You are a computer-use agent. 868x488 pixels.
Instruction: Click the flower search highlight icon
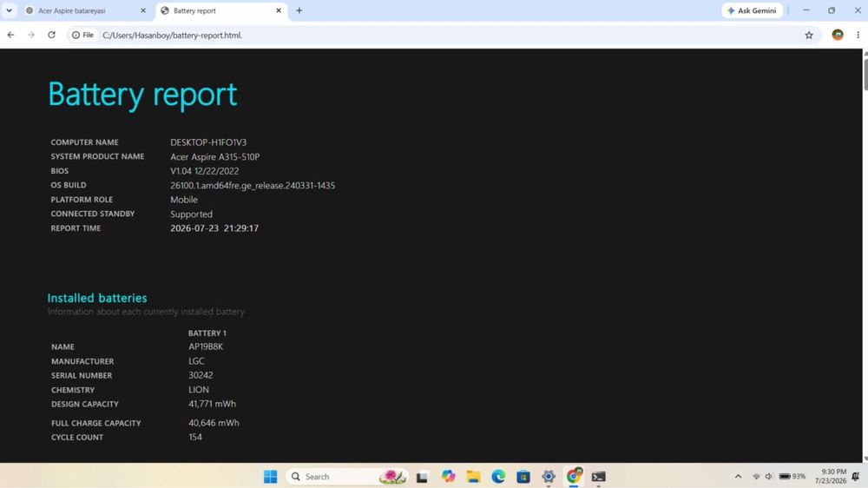coord(392,477)
